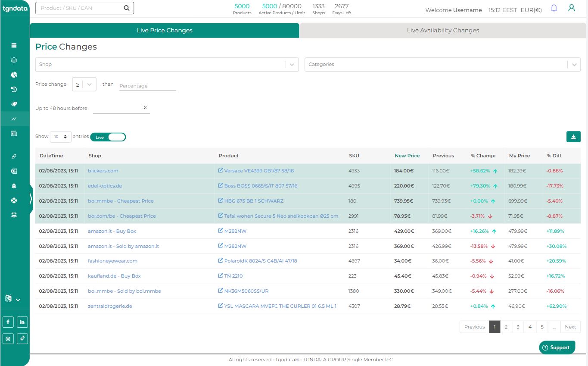This screenshot has width=588, height=366.
Task: Open the Facebook social link
Action: (8, 322)
